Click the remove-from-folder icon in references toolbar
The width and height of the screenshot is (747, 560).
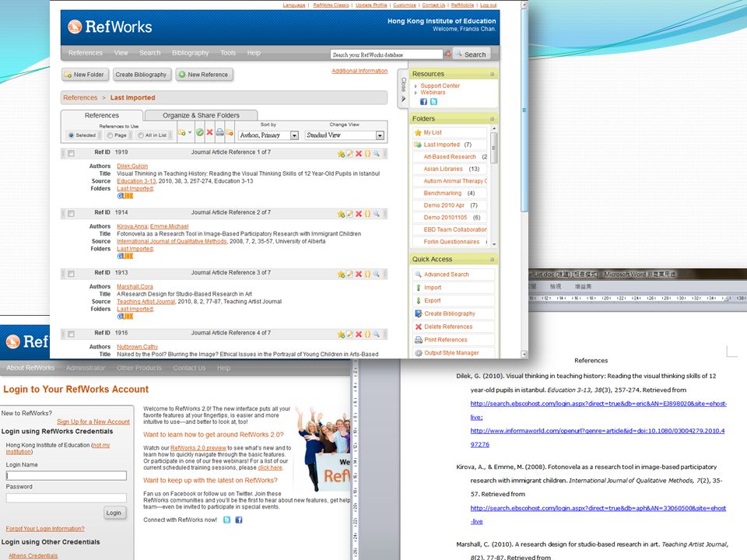[x=230, y=133]
